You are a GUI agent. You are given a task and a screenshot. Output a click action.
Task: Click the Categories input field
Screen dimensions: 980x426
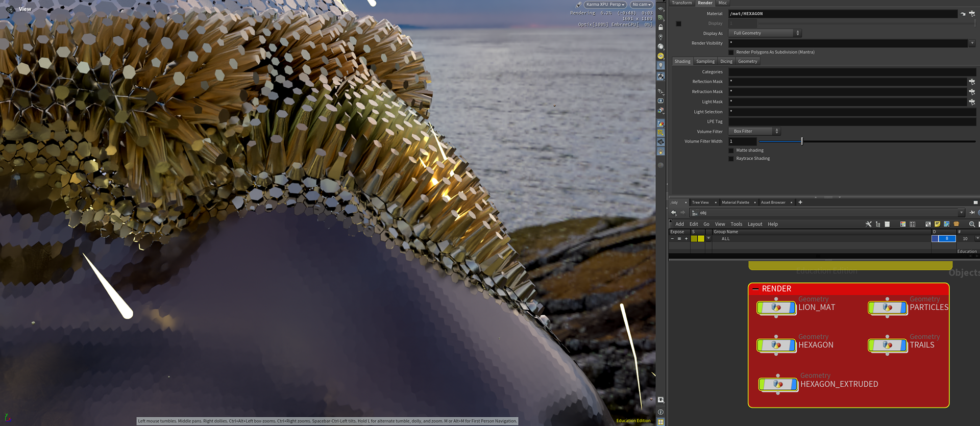tap(852, 72)
